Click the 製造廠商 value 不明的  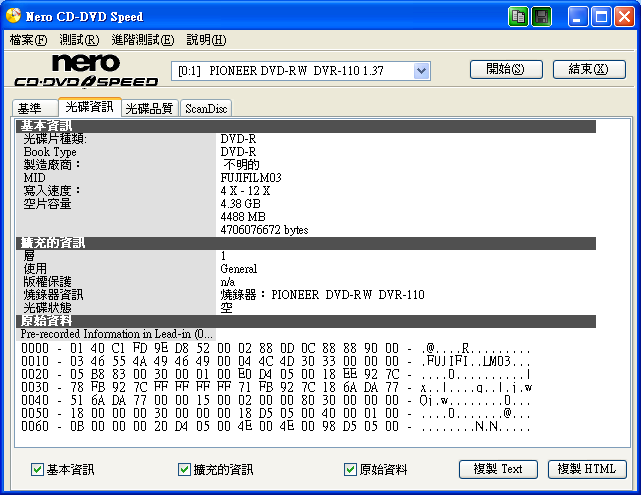(x=241, y=165)
